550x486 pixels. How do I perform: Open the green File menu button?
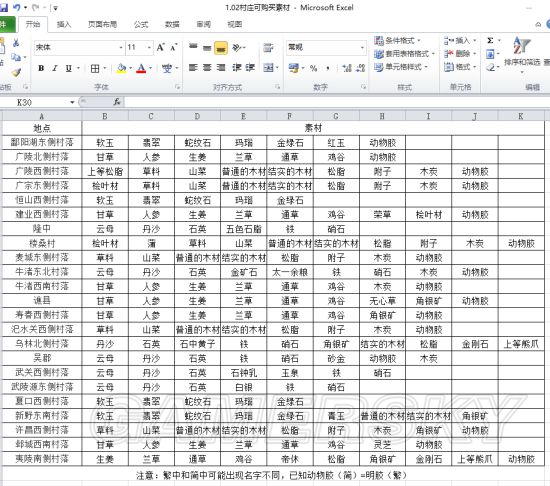point(7,24)
